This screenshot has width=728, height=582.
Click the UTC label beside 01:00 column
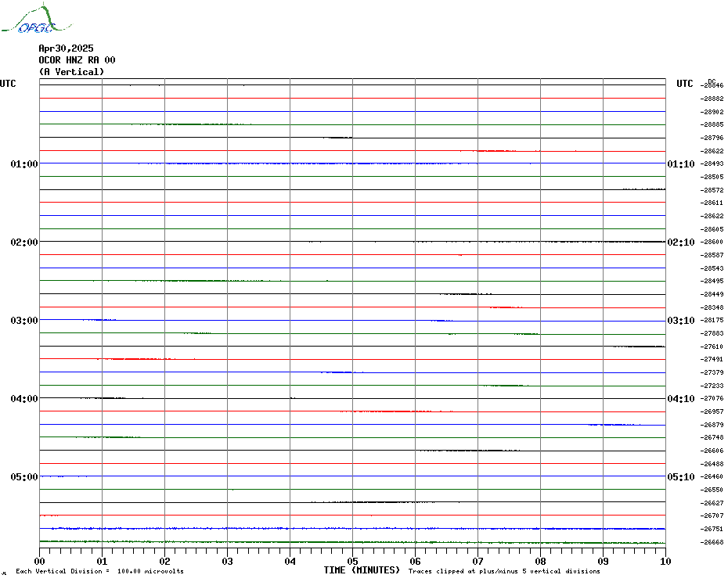click(8, 84)
